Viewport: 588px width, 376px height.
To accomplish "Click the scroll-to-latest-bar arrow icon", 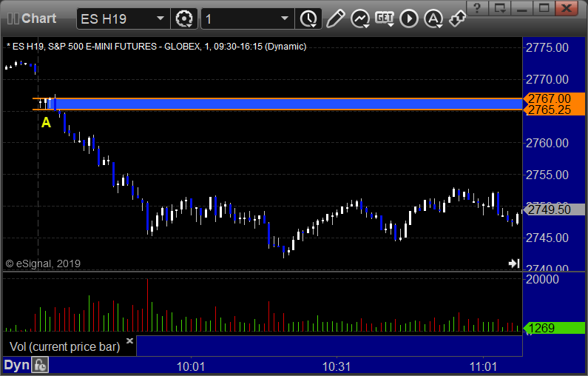I will pos(514,263).
